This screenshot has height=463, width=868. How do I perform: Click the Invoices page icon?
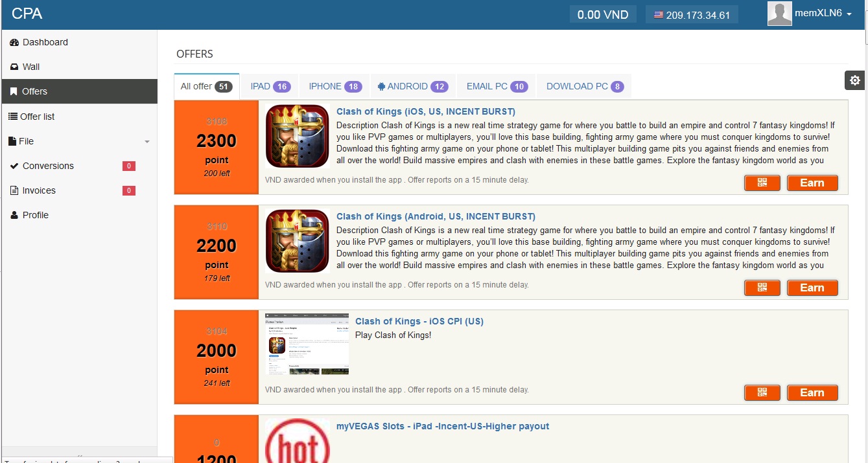[14, 190]
